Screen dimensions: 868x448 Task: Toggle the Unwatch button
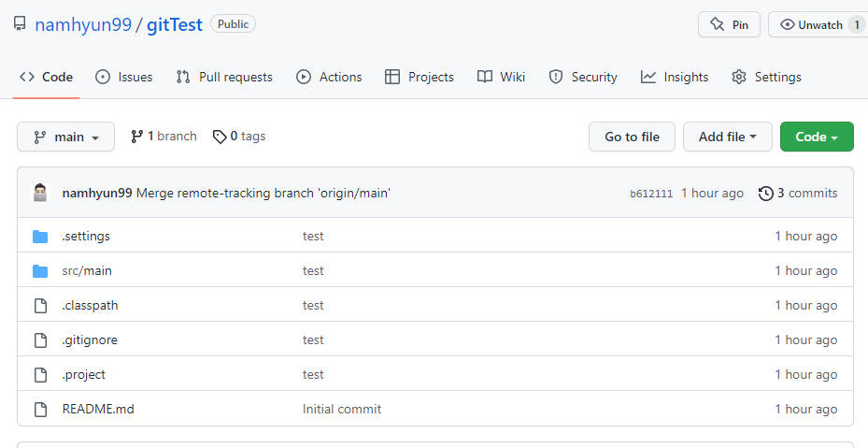pyautogui.click(x=811, y=24)
